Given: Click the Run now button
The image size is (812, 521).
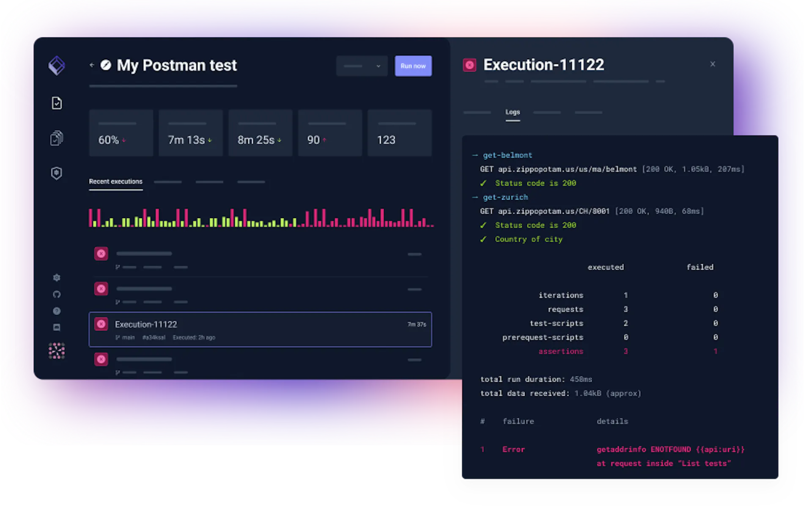Looking at the screenshot, I should [x=413, y=66].
